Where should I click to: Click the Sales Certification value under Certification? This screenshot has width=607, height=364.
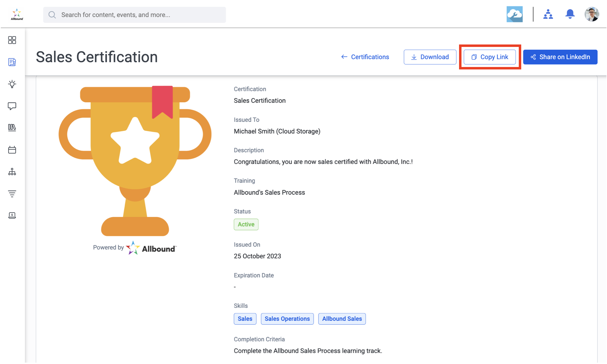click(x=260, y=101)
